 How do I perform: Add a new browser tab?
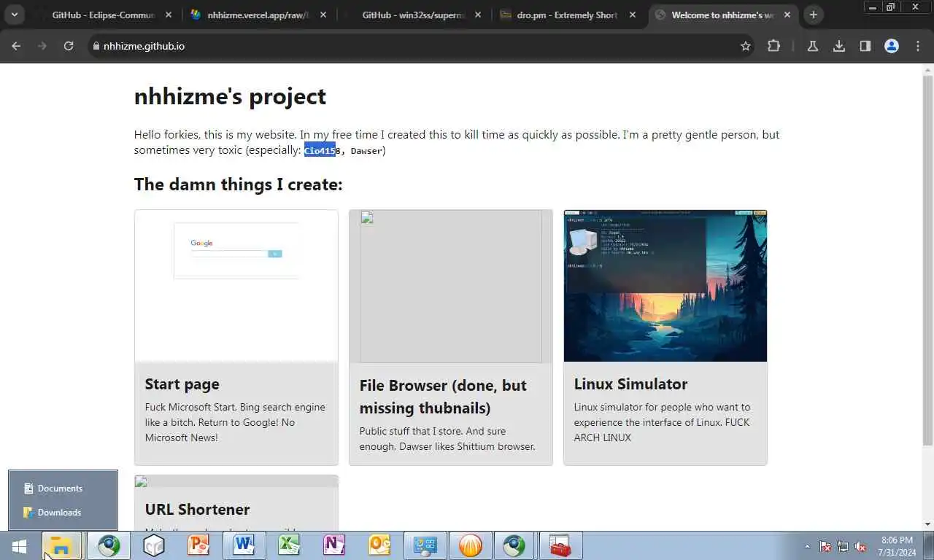[x=814, y=15]
